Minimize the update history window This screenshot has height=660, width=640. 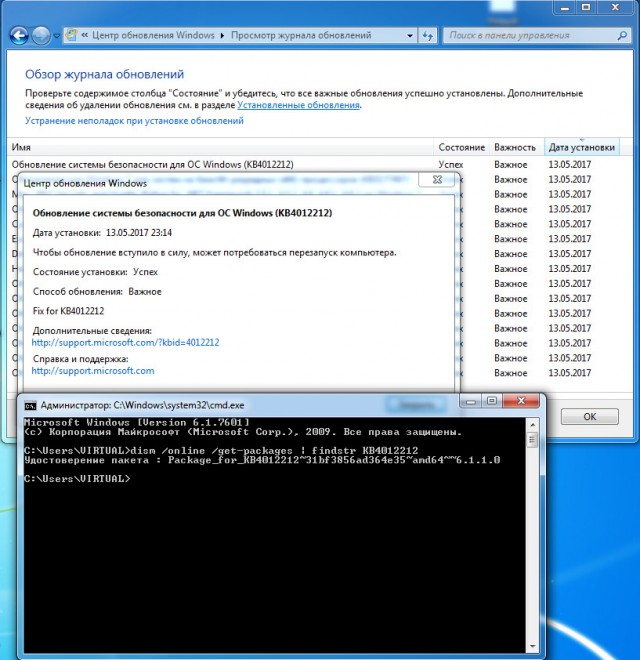565,7
